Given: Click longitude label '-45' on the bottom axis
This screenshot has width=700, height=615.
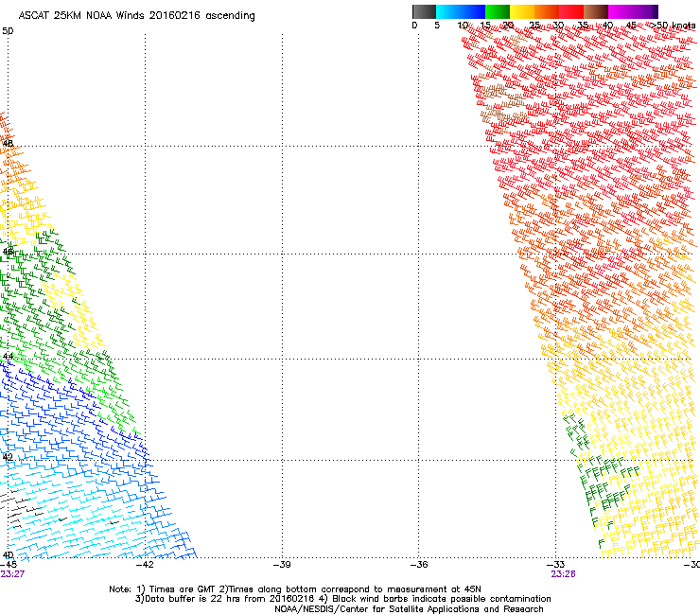Looking at the screenshot, I should point(9,565).
